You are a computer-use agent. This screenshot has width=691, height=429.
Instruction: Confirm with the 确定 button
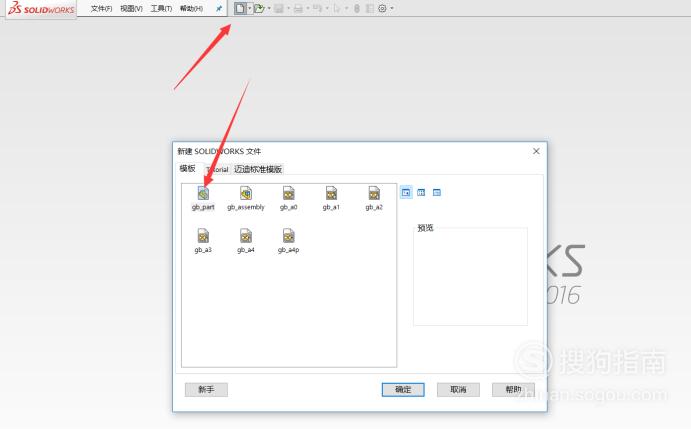click(403, 389)
